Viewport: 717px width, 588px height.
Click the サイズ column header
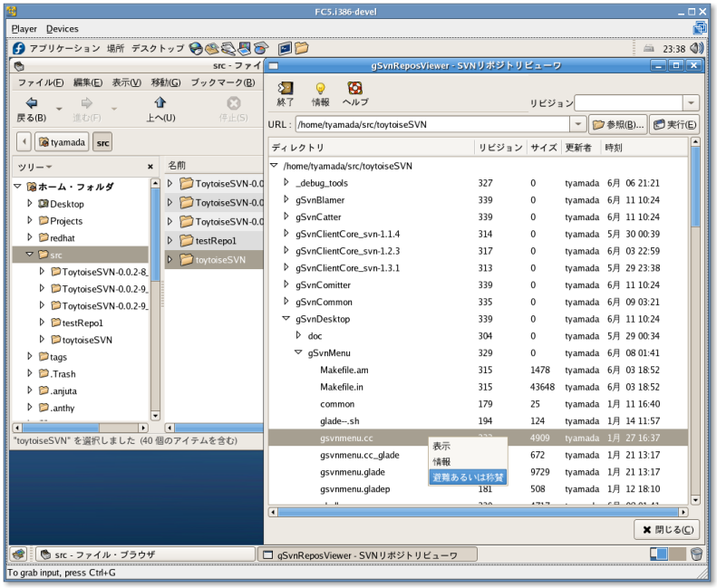(x=544, y=148)
